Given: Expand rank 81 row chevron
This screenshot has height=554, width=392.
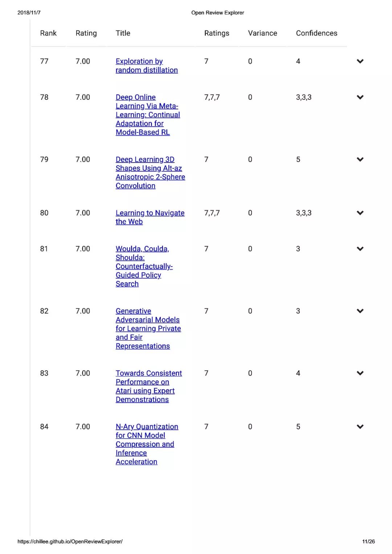Looking at the screenshot, I should tap(360, 249).
